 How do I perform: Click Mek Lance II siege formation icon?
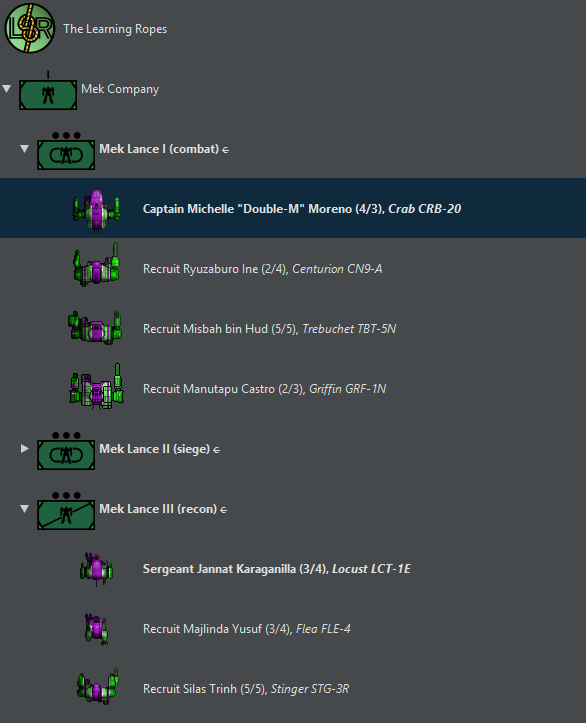66,451
